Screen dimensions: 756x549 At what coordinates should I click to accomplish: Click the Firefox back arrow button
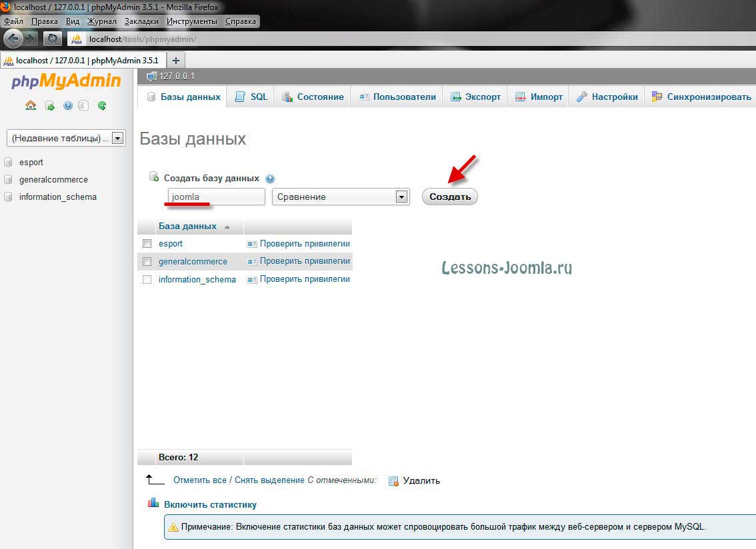click(13, 39)
